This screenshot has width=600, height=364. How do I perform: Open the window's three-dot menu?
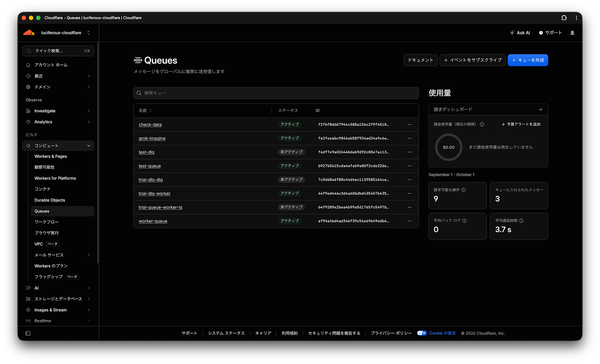[x=576, y=18]
